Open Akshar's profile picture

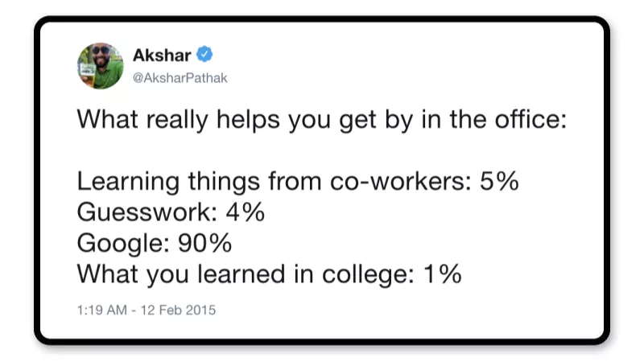(101, 65)
